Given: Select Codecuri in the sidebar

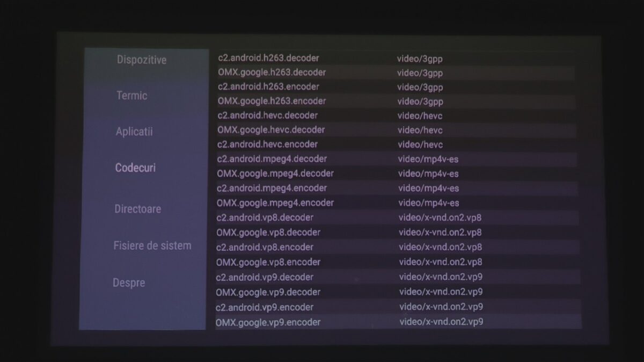Looking at the screenshot, I should pos(135,168).
